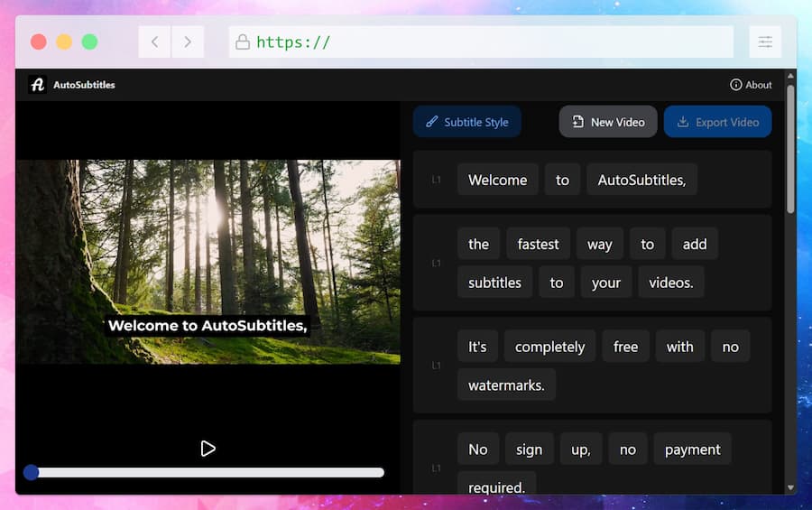
Task: Open the browser settings sliders icon
Action: [x=765, y=42]
